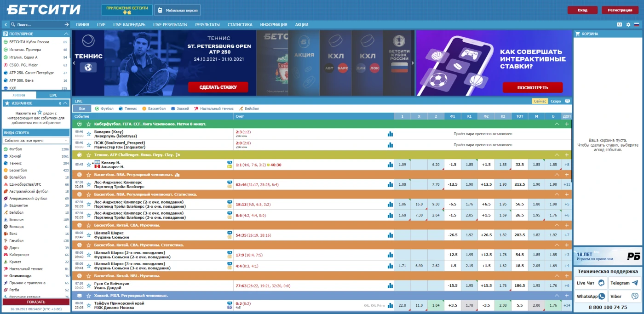Click the Russian flag language icon
Screen dimensions: 644x314
(637, 24)
